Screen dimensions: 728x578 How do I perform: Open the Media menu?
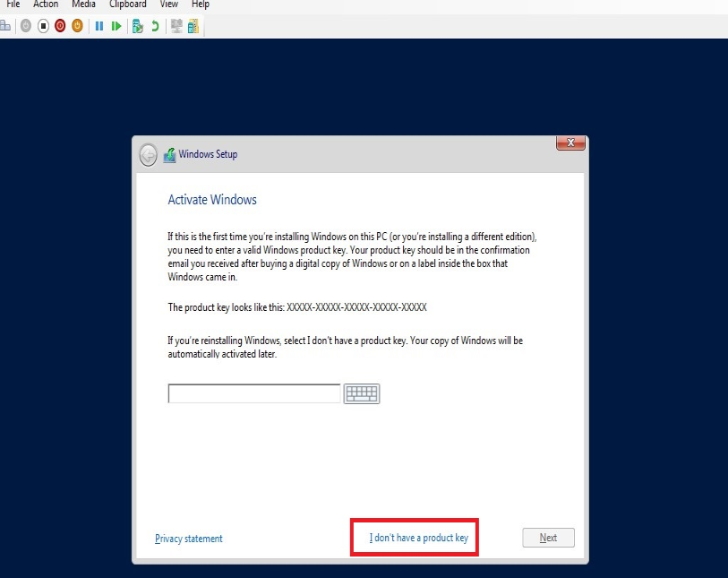click(83, 4)
